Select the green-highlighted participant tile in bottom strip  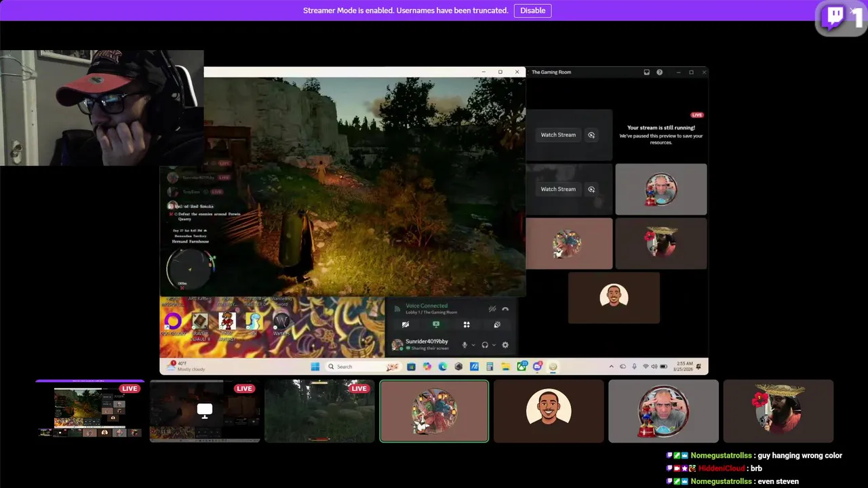click(x=434, y=411)
